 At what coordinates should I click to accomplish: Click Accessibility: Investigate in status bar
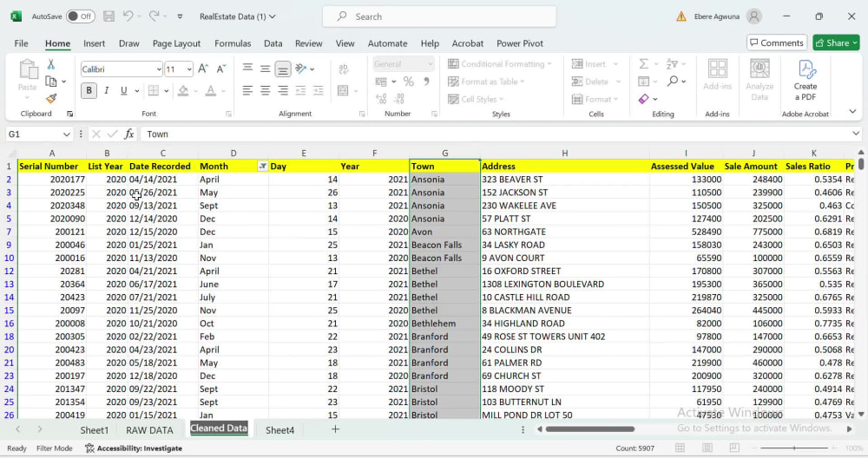(x=134, y=448)
